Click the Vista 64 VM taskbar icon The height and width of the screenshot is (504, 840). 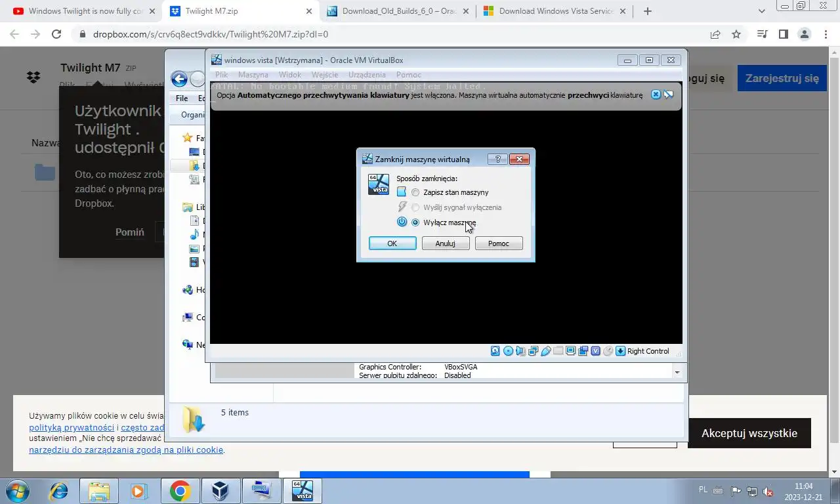pyautogui.click(x=303, y=491)
